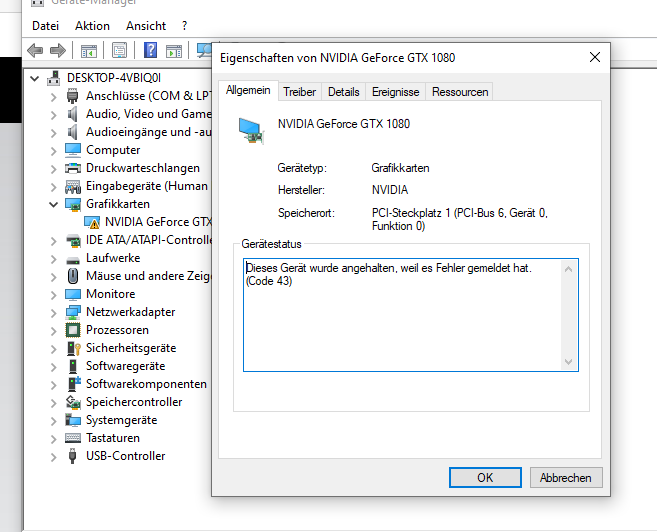Switch to the Ressourcen tab
The height and width of the screenshot is (532, 657).
tap(460, 92)
